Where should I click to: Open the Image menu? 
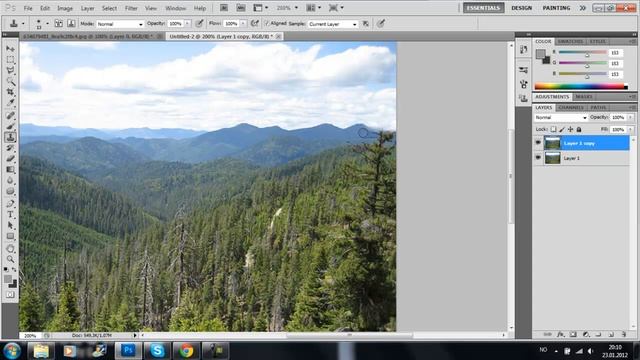[x=64, y=8]
